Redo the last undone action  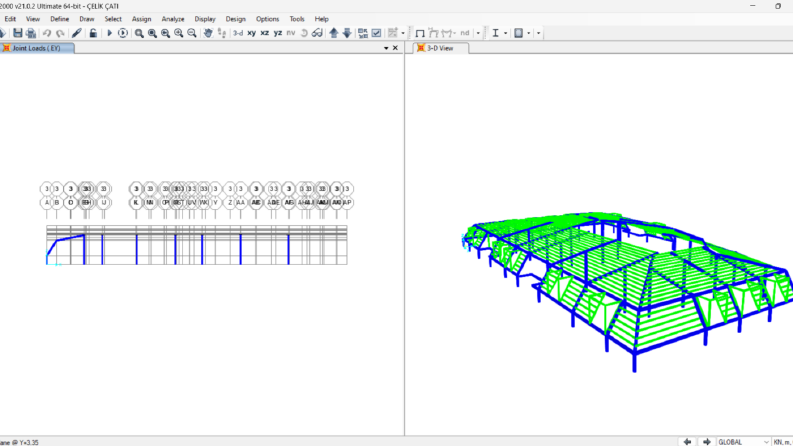tap(60, 33)
